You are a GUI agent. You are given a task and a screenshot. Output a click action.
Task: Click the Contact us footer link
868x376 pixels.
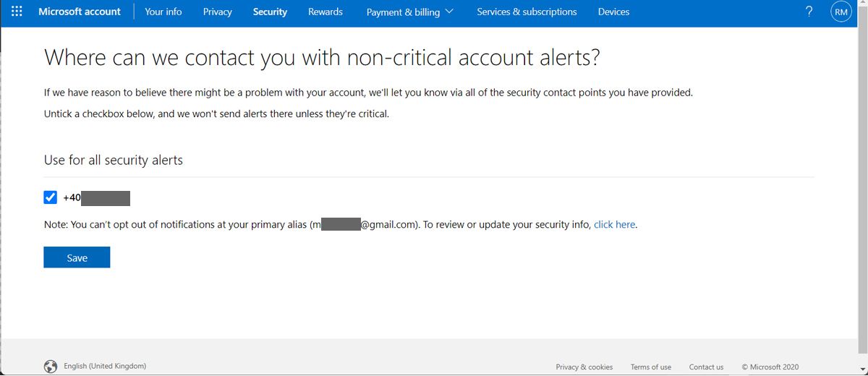tap(706, 367)
